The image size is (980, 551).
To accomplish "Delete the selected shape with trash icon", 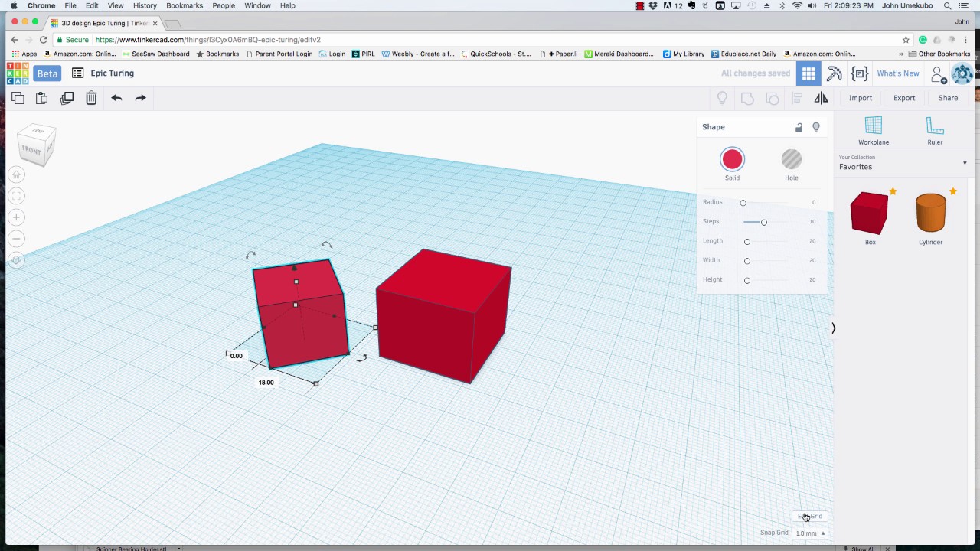I will [91, 98].
